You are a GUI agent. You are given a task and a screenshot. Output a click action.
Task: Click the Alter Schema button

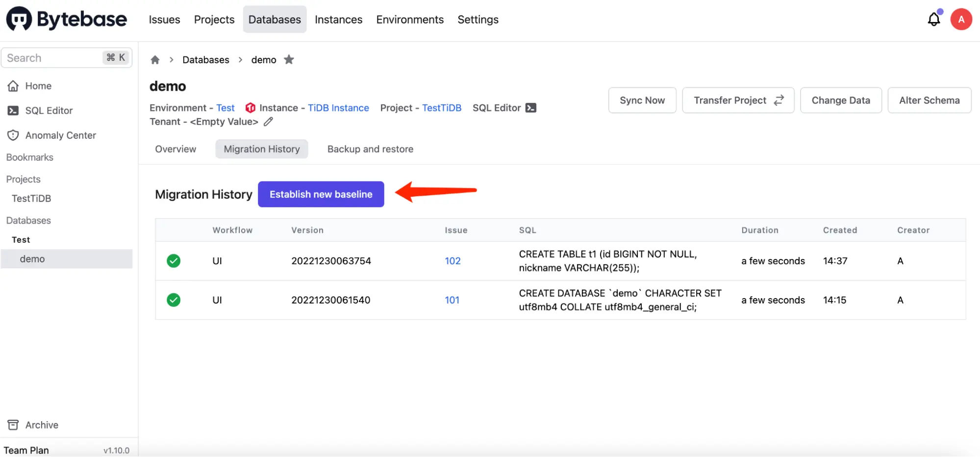click(929, 100)
